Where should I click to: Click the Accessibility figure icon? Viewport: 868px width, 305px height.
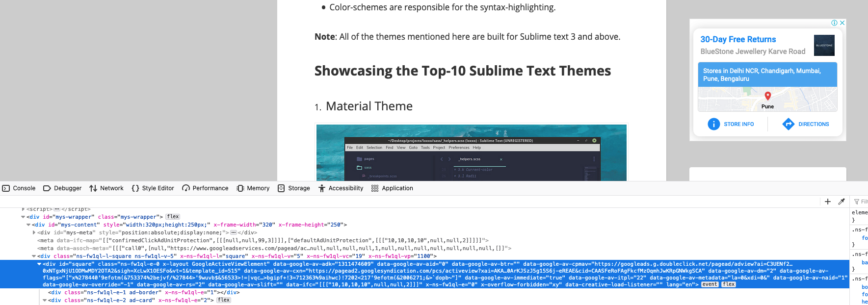(322, 188)
